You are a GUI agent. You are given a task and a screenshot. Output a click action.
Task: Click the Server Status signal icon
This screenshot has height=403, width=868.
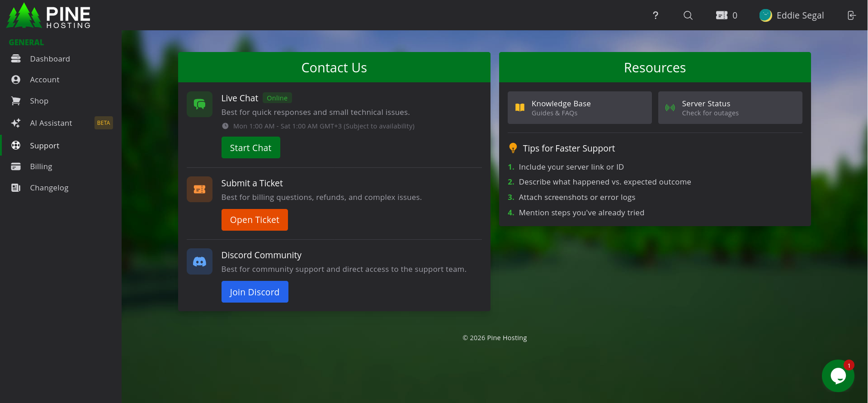click(x=670, y=108)
